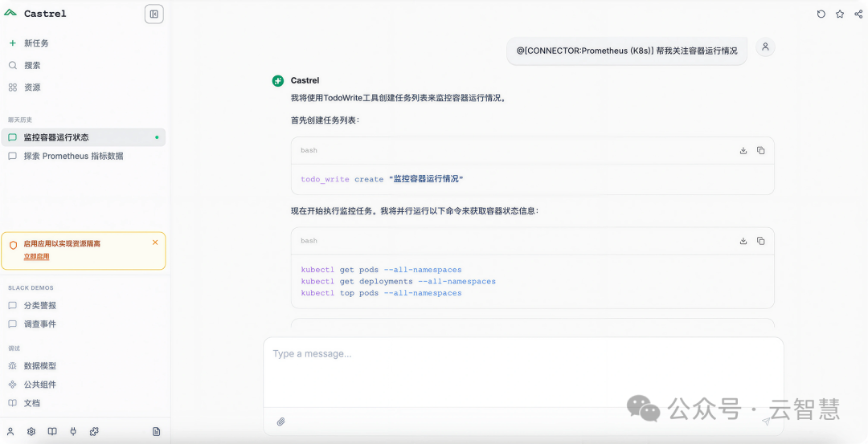Open 数据模型 under debugging
The image size is (868, 444).
(x=40, y=366)
